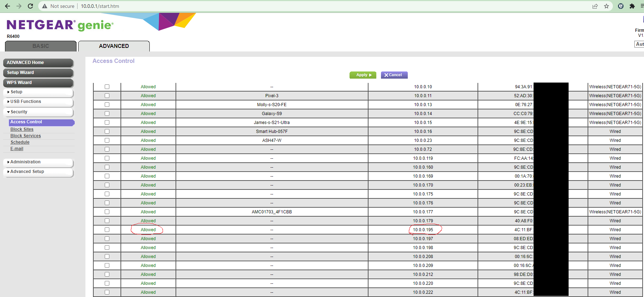Screen dimensions: 644x297
Task: Check the box for AMC01703_4F1CBB
Action: [107, 212]
